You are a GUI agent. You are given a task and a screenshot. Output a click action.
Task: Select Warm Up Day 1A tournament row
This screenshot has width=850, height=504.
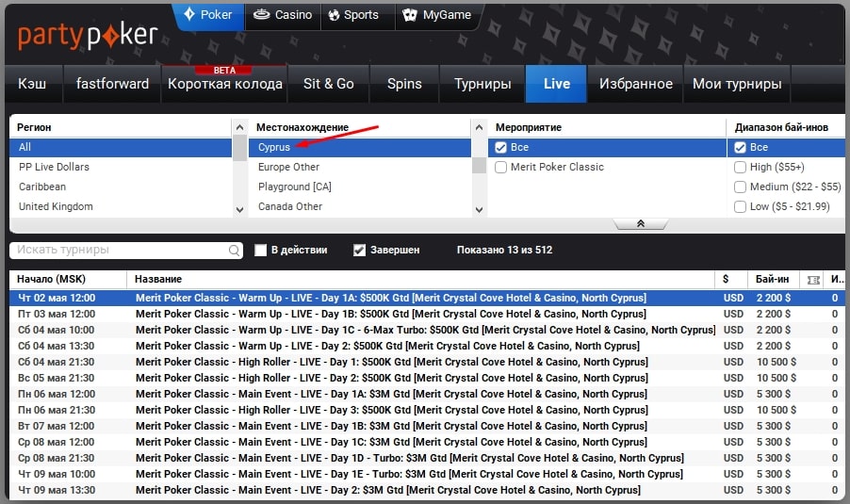pyautogui.click(x=427, y=298)
